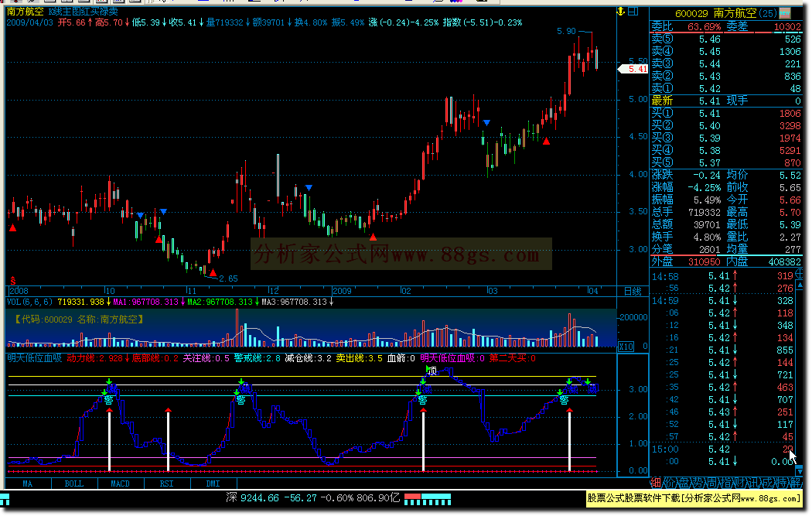Select the 讯 news tab
Viewport: 812px width, 516px height.
753,483
